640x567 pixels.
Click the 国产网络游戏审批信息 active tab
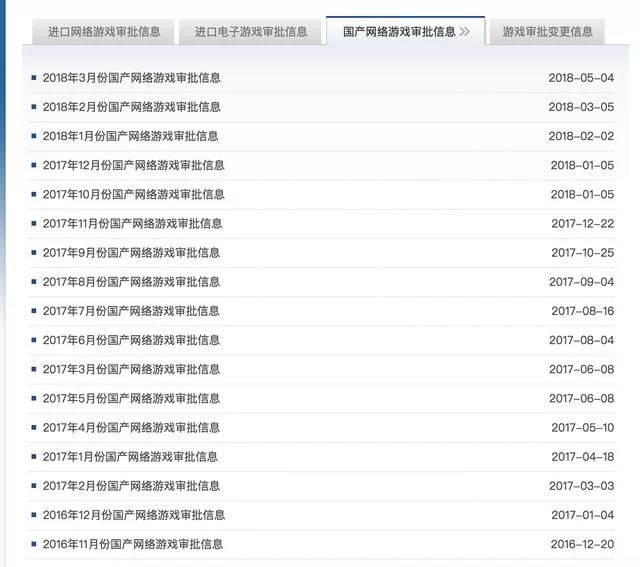click(399, 31)
